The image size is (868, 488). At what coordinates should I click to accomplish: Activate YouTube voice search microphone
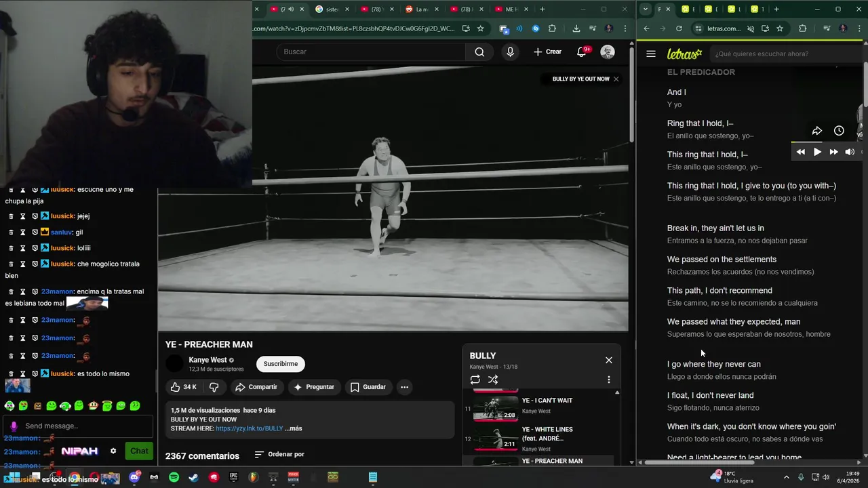pos(510,52)
